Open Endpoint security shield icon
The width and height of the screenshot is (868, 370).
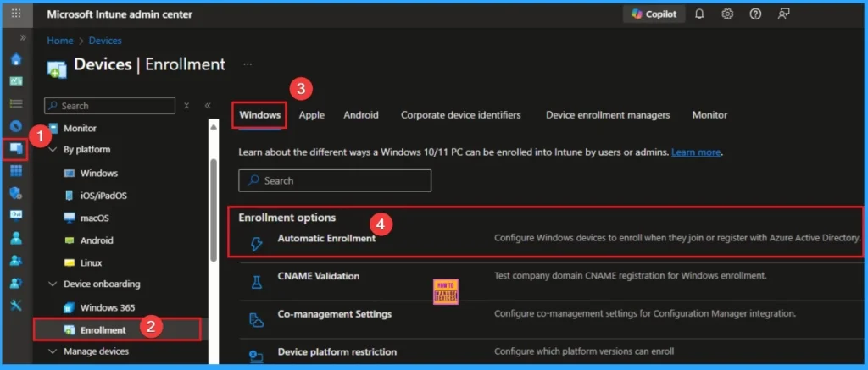tap(16, 193)
